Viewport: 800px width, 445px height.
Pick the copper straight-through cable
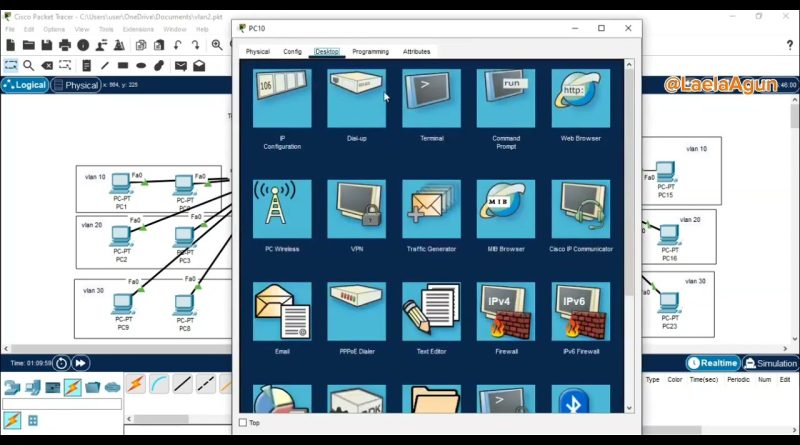[182, 384]
